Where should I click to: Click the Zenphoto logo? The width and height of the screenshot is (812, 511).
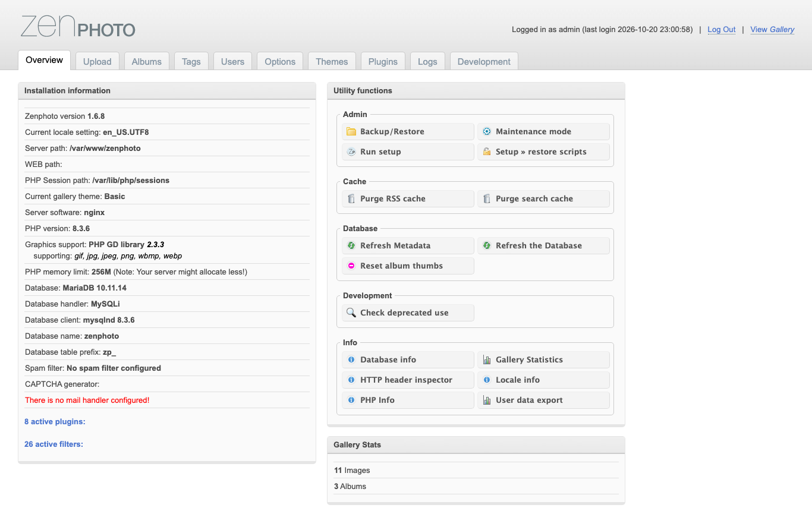(x=78, y=27)
